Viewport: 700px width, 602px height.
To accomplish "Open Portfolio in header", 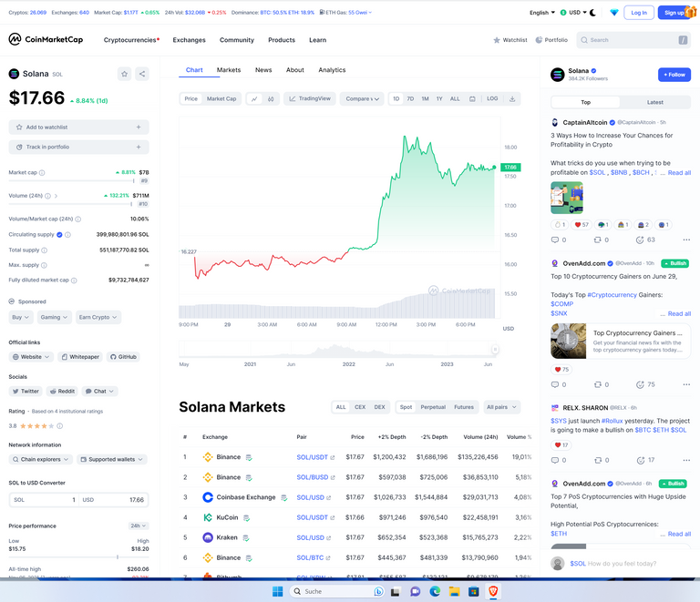I will coord(551,40).
